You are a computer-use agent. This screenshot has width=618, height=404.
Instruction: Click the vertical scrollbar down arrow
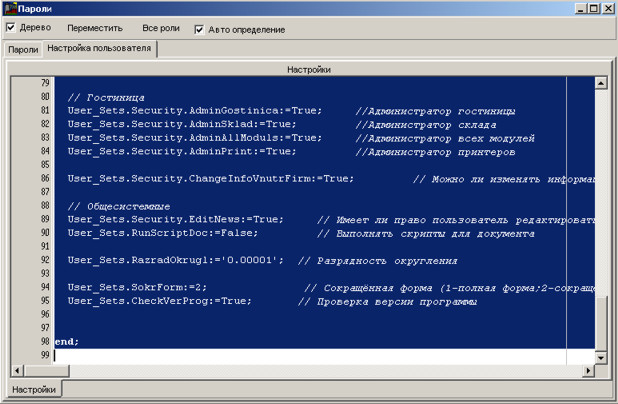[x=601, y=355]
